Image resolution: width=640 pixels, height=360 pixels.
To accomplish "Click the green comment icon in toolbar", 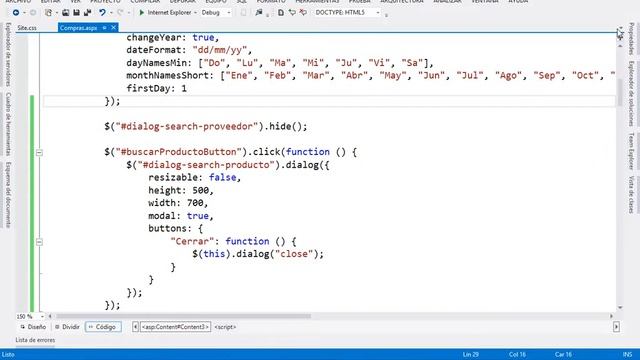I will click(292, 13).
